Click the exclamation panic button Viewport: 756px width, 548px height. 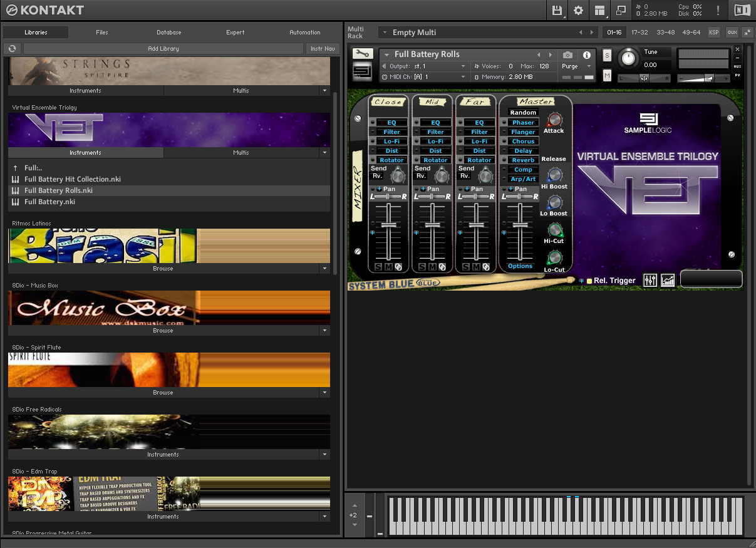[718, 10]
